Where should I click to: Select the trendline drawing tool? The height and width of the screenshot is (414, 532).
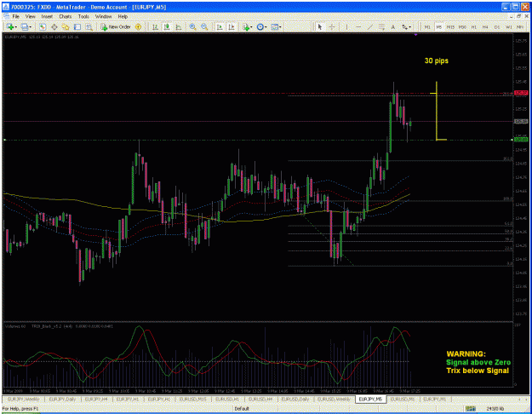[x=370, y=26]
